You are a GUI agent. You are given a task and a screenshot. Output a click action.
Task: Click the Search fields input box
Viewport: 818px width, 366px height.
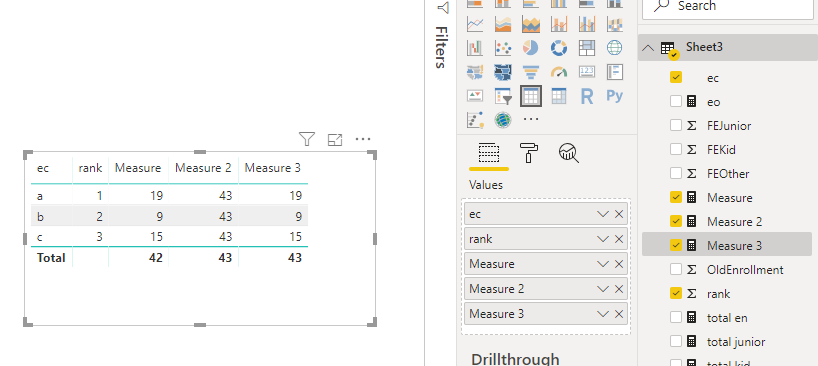tap(728, 7)
